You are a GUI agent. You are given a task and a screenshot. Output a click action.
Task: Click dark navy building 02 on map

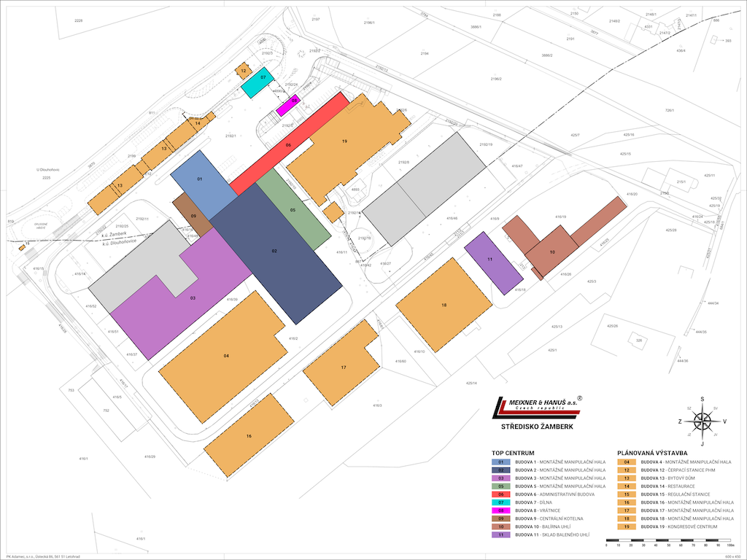coord(275,252)
